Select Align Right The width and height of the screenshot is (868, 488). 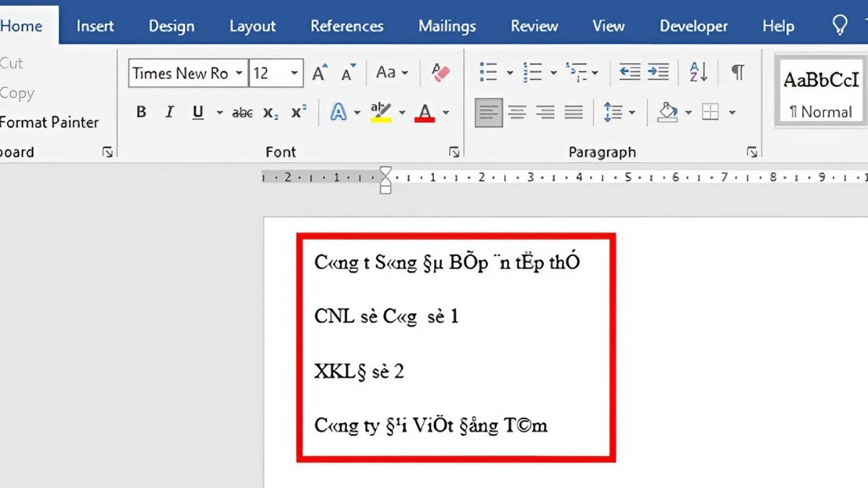(545, 112)
